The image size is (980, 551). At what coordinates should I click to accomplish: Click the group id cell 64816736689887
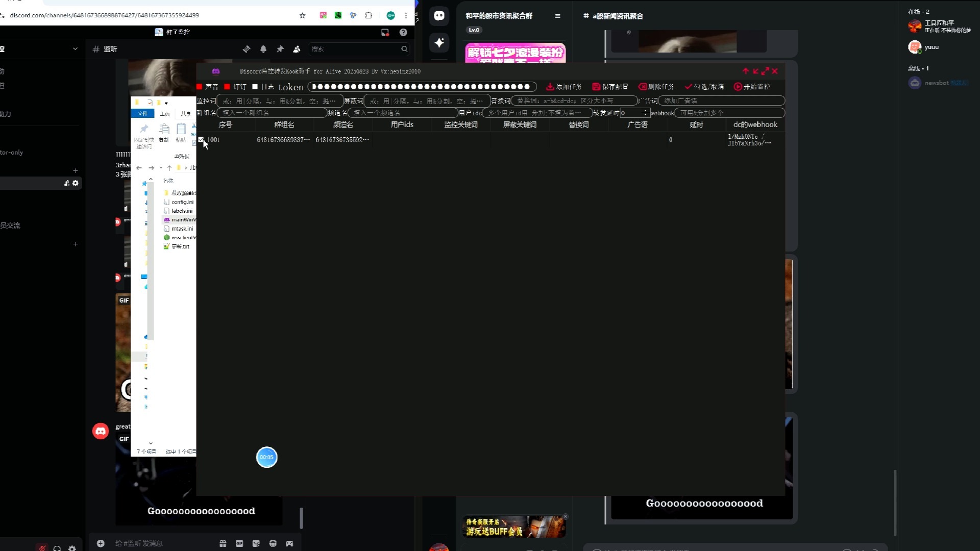pos(283,140)
